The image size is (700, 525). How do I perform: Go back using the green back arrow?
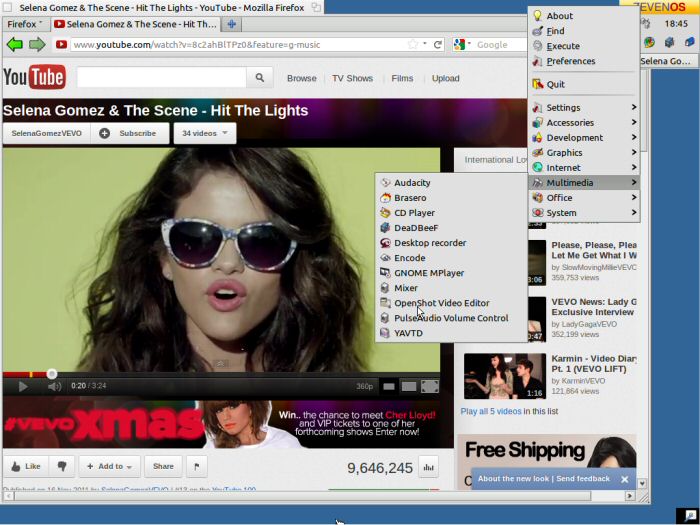15,44
